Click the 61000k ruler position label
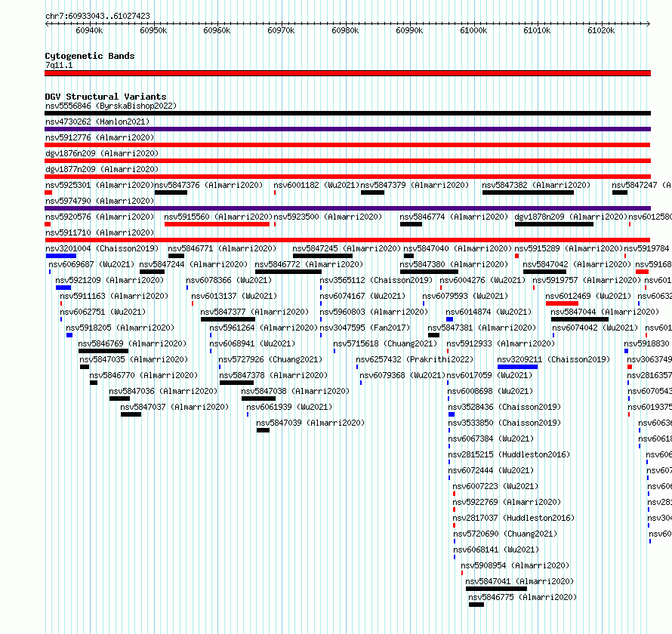The width and height of the screenshot is (672, 634). 473,30
